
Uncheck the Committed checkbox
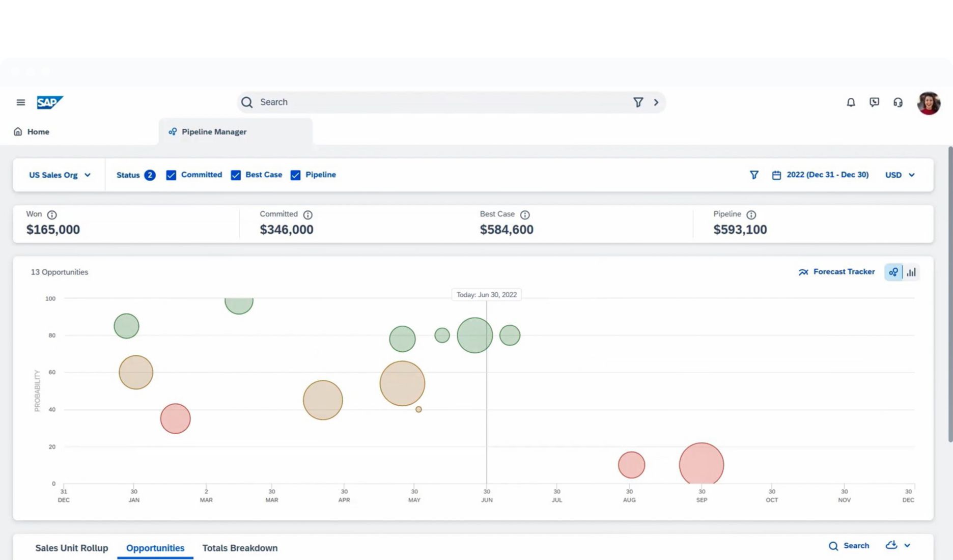click(x=171, y=175)
